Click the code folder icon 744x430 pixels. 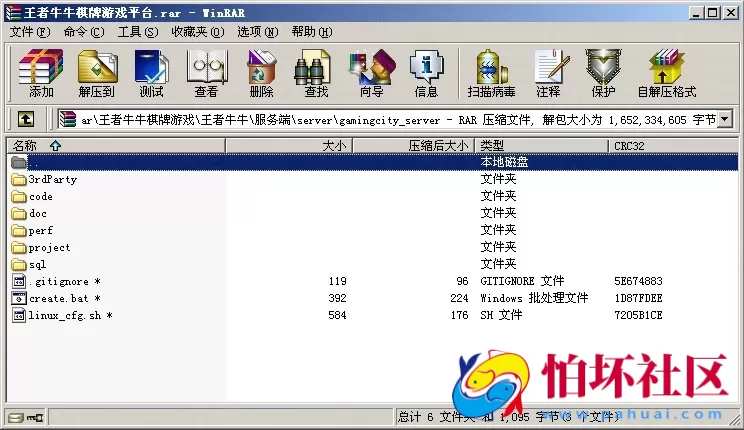pyautogui.click(x=19, y=196)
